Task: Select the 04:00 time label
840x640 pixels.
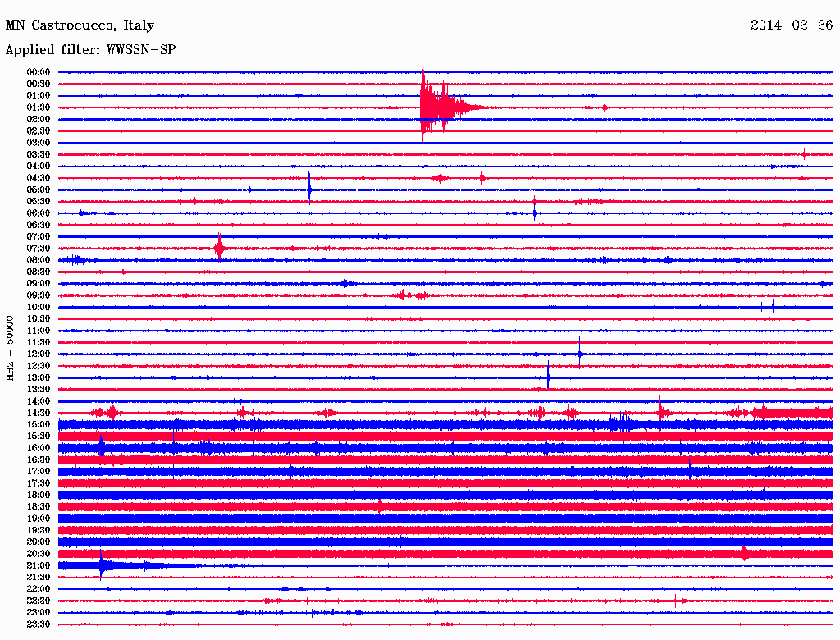Action: (x=38, y=167)
